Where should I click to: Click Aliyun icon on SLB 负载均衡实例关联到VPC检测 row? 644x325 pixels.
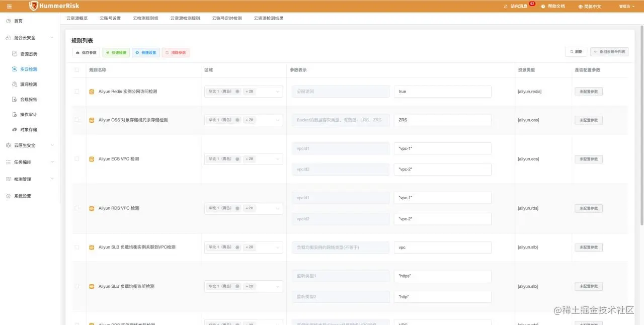point(92,248)
